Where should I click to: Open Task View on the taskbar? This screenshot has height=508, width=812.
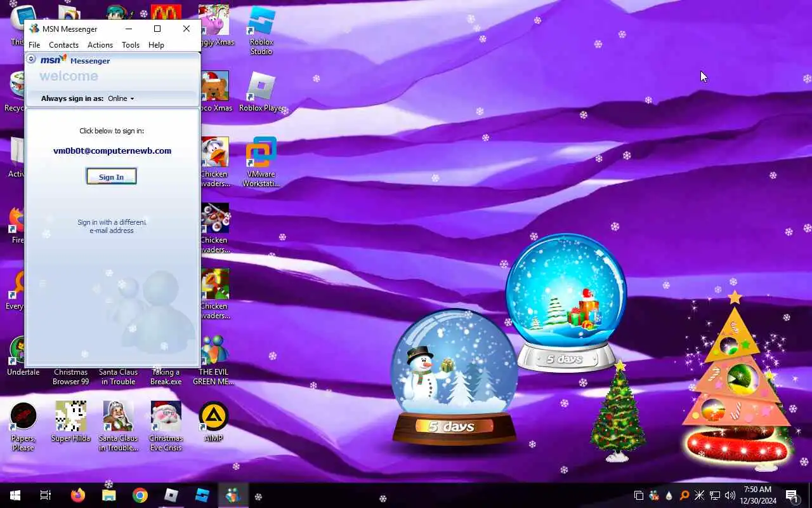coord(46,495)
